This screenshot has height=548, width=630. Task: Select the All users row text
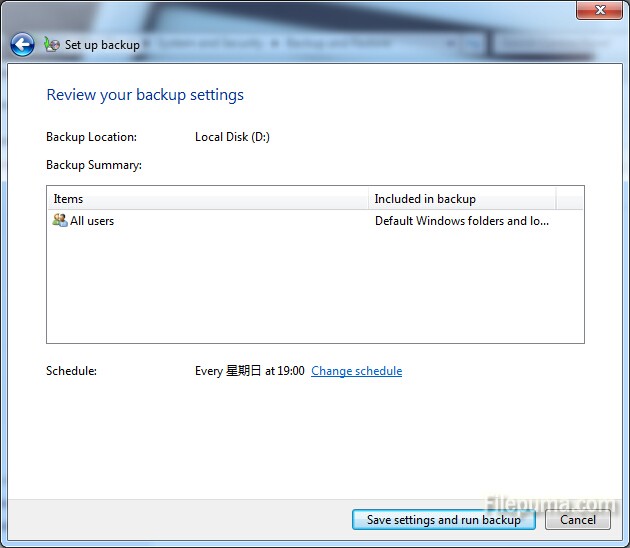click(x=92, y=221)
